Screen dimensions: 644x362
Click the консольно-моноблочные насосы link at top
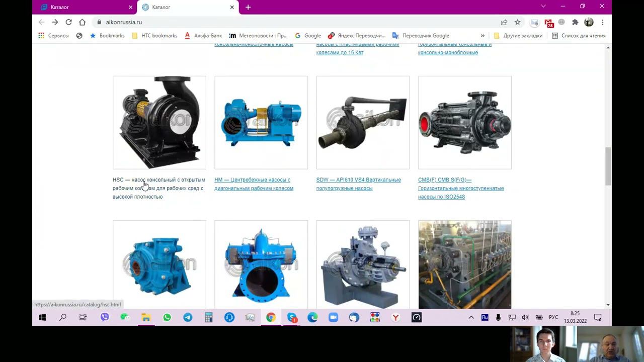pyautogui.click(x=254, y=44)
